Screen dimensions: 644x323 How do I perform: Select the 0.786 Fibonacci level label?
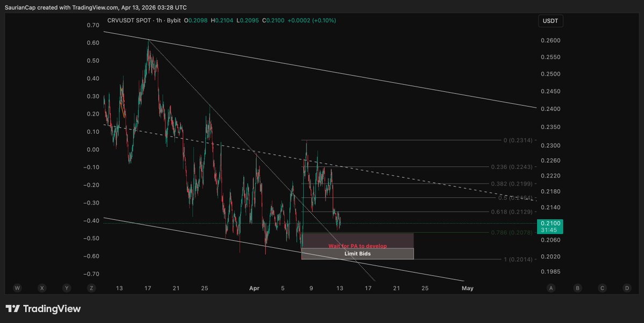click(512, 232)
